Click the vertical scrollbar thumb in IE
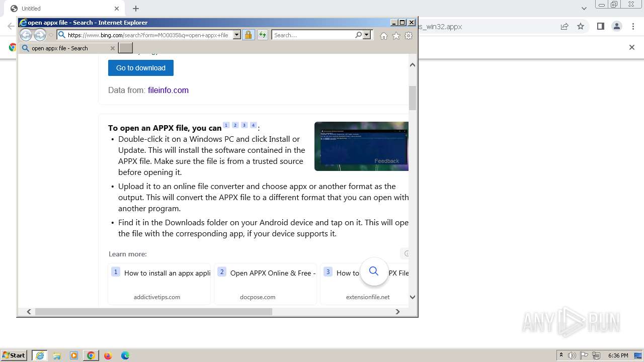Screen dimensions: 644x362 point(413,98)
